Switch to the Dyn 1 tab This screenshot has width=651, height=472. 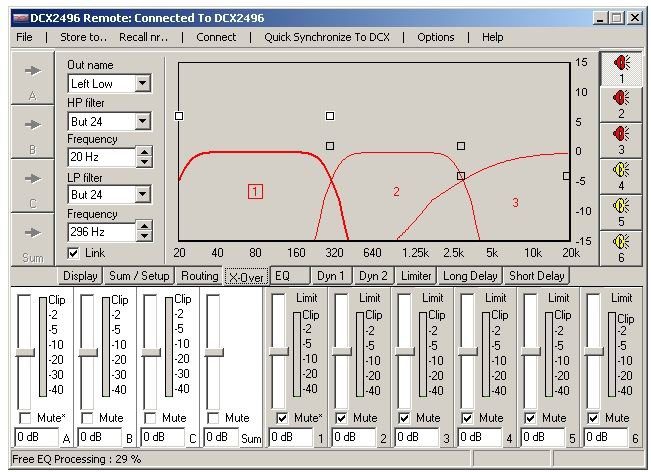(331, 276)
